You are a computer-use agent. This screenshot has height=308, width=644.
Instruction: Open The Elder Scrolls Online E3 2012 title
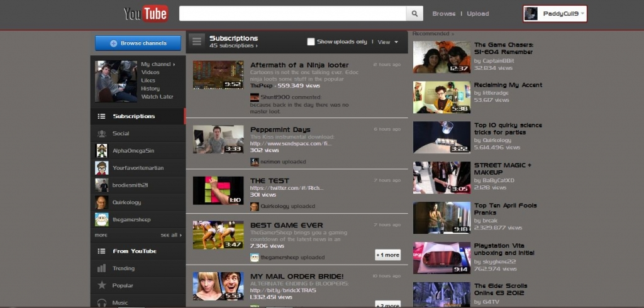[x=501, y=290]
